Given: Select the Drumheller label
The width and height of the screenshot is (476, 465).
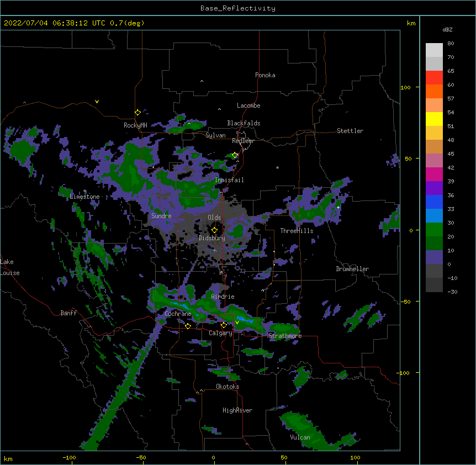Looking at the screenshot, I should click(352, 269).
